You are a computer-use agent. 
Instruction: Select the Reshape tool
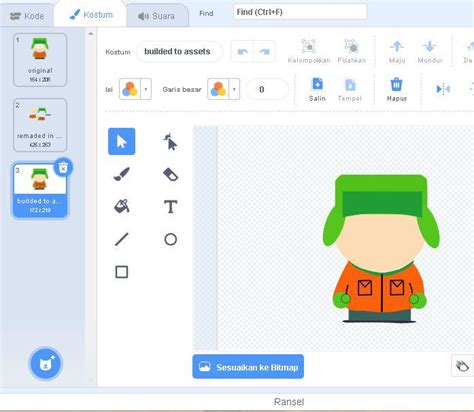tap(170, 142)
